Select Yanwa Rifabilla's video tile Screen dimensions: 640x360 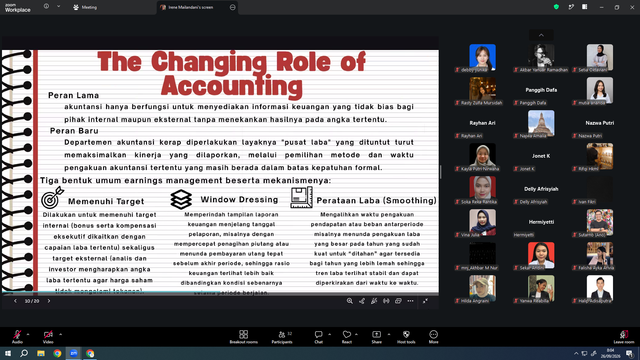tap(541, 289)
